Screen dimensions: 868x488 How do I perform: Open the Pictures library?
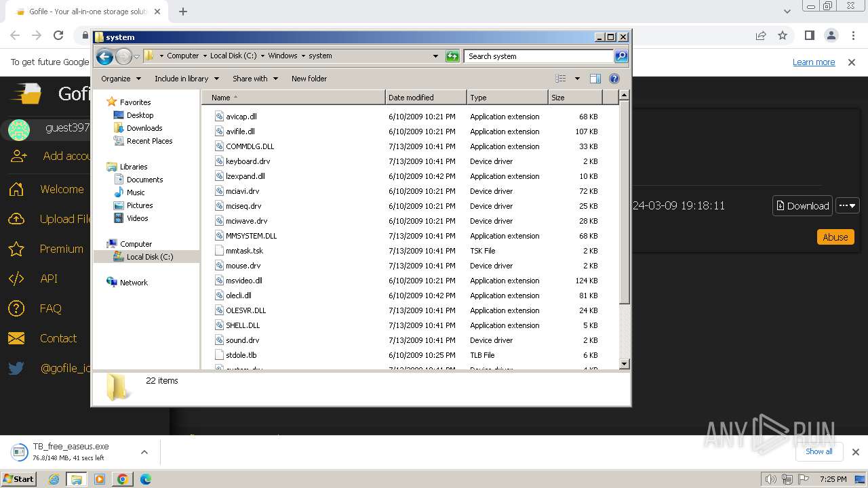(140, 205)
